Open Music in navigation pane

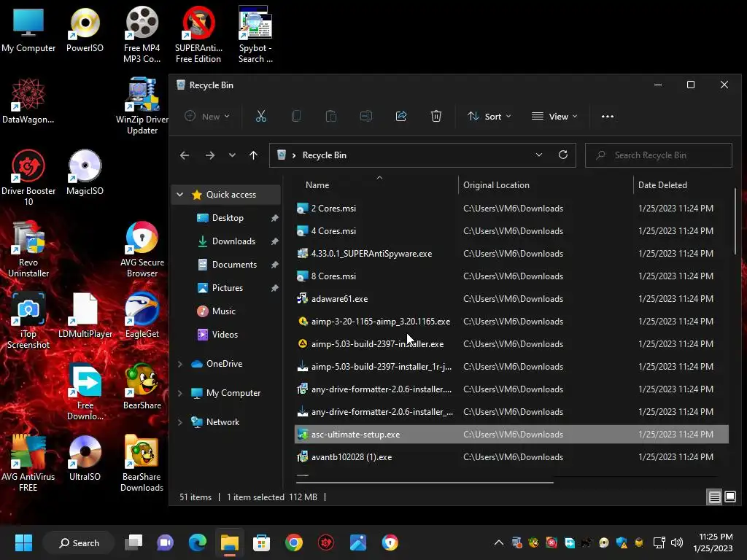click(x=223, y=311)
